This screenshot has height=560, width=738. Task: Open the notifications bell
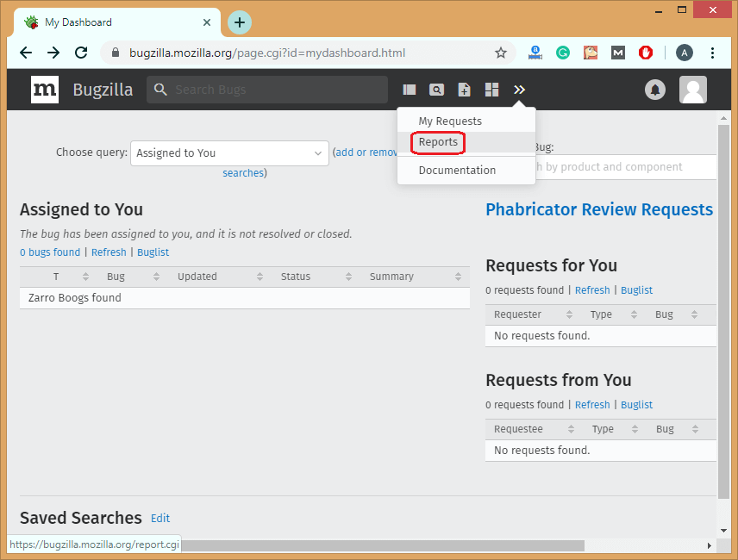point(654,90)
